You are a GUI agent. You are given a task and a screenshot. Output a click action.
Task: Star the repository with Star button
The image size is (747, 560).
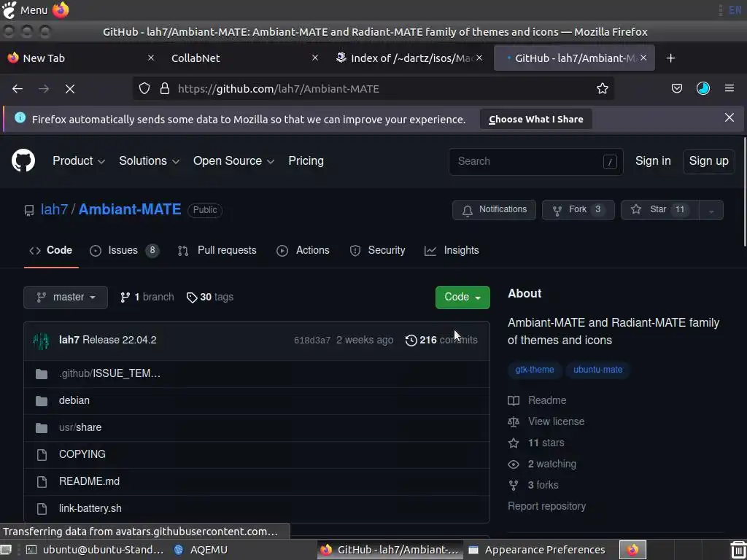(659, 210)
